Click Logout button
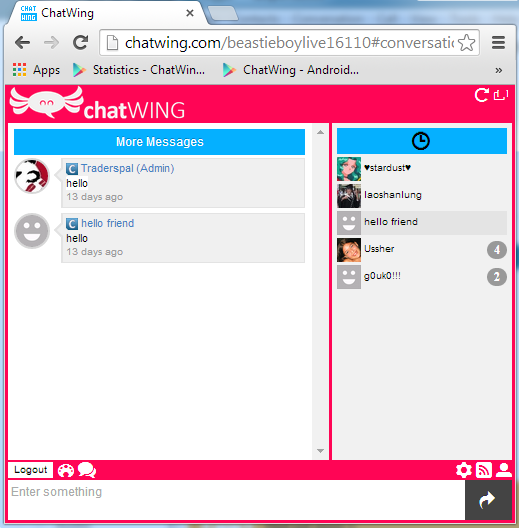The width and height of the screenshot is (519, 528). click(31, 470)
